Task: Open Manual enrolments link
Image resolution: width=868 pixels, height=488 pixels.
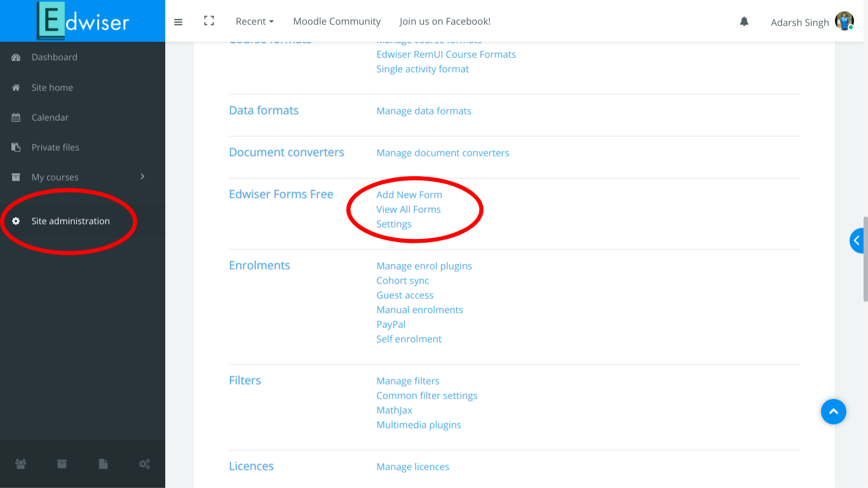Action: point(420,310)
